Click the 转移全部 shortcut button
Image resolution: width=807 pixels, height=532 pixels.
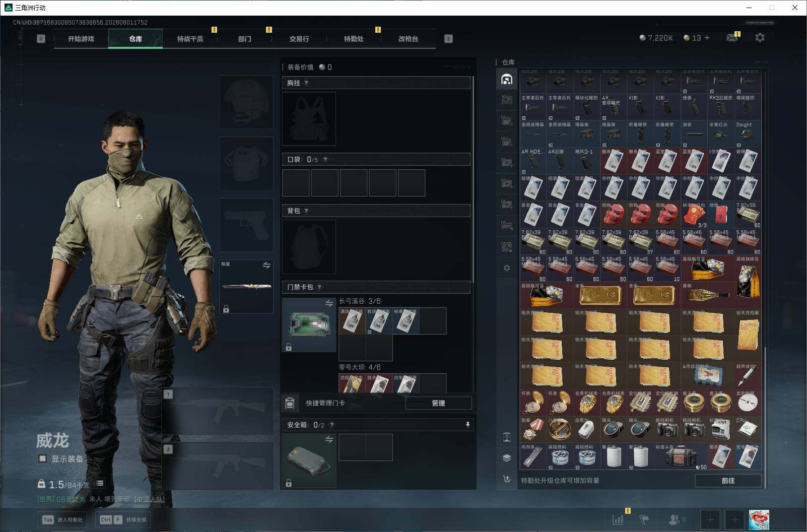tap(123, 519)
